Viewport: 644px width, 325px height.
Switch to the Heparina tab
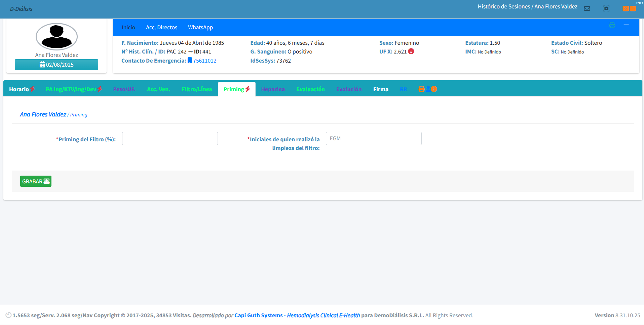[x=273, y=89]
